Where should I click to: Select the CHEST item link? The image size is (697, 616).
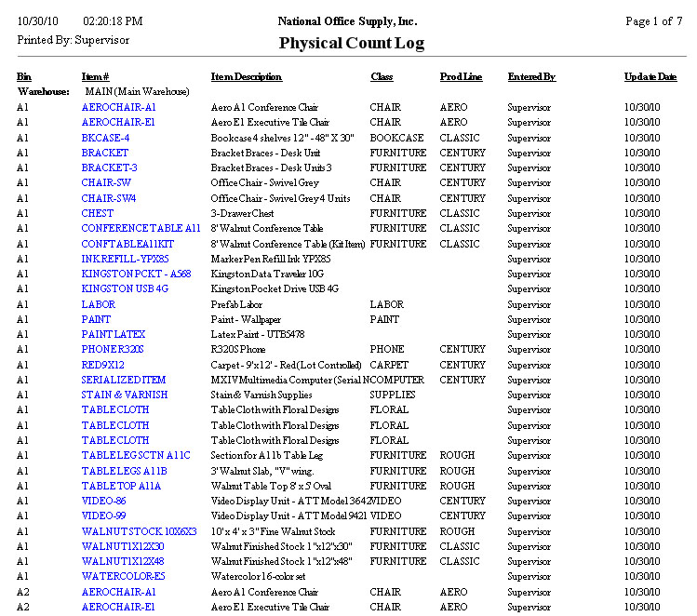pos(98,213)
